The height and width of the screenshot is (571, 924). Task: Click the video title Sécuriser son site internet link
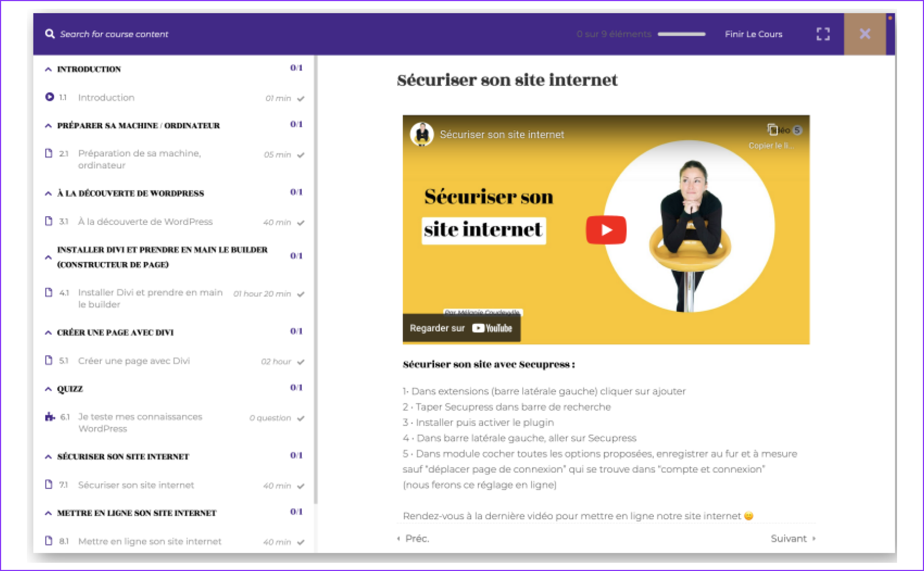(502, 135)
